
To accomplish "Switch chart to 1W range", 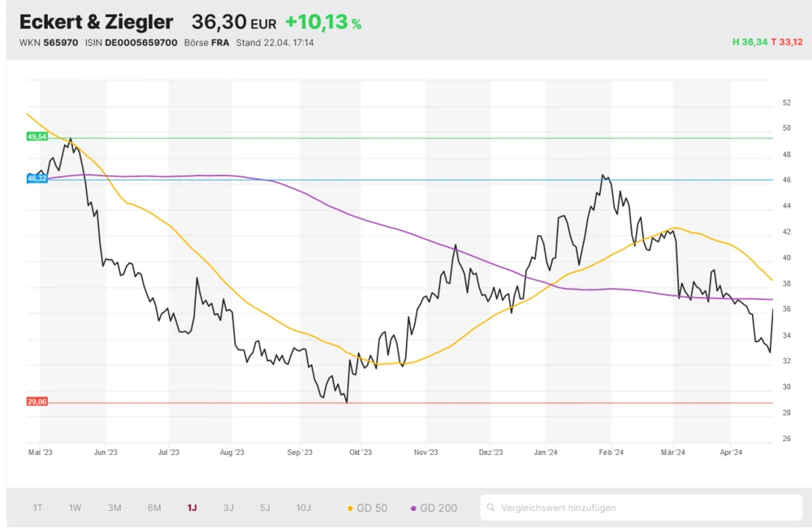I will (x=75, y=508).
